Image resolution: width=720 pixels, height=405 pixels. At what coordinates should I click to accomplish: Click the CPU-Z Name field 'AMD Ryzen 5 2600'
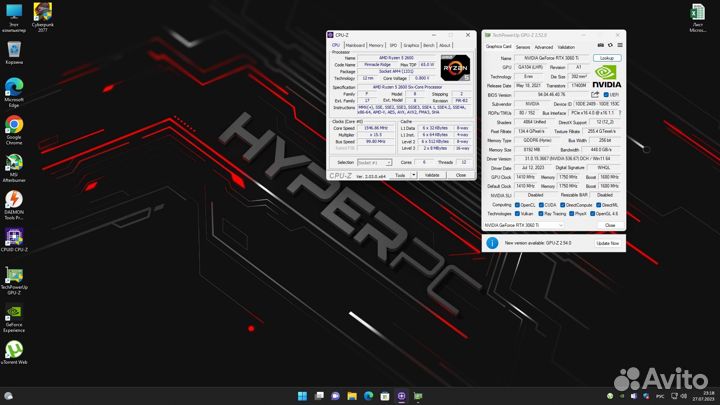pyautogui.click(x=396, y=58)
